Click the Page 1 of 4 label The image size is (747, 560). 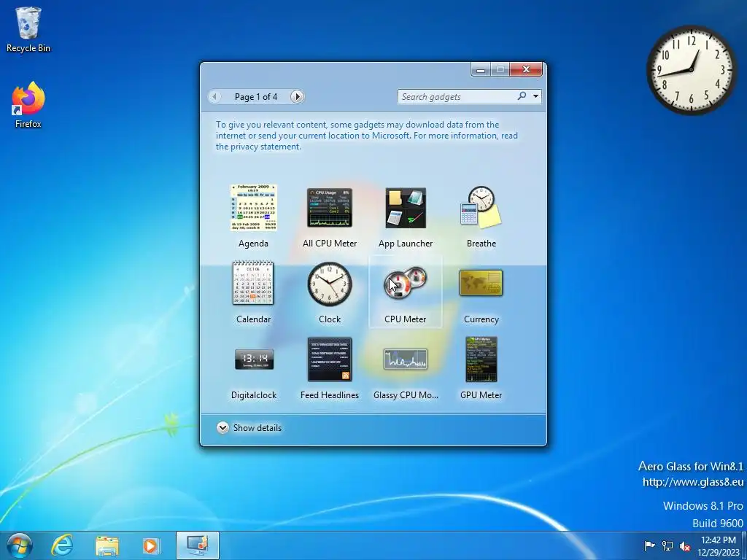256,97
